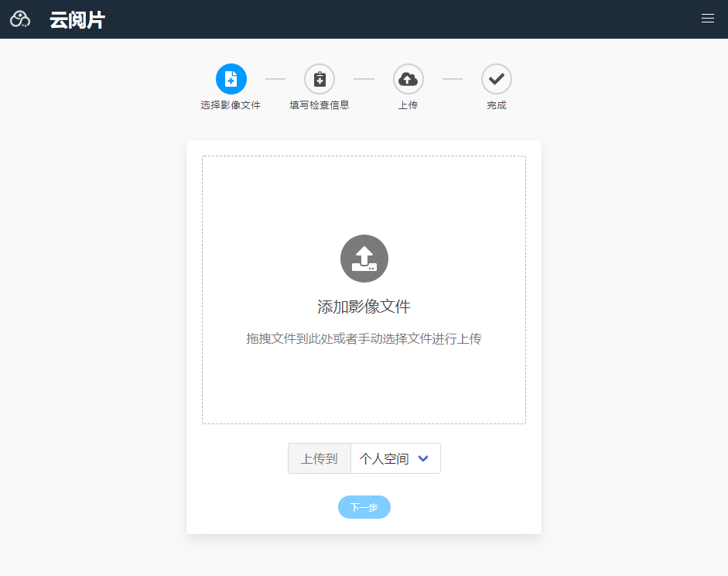
Task: Click the 添加影像文件 heading
Action: tap(364, 307)
